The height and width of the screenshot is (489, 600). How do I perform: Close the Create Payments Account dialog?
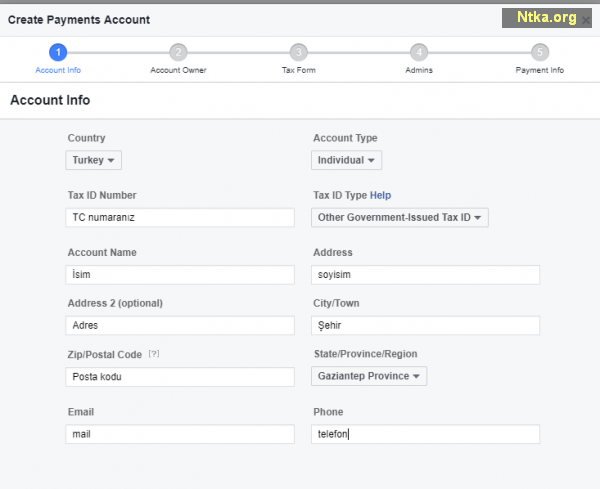586,19
